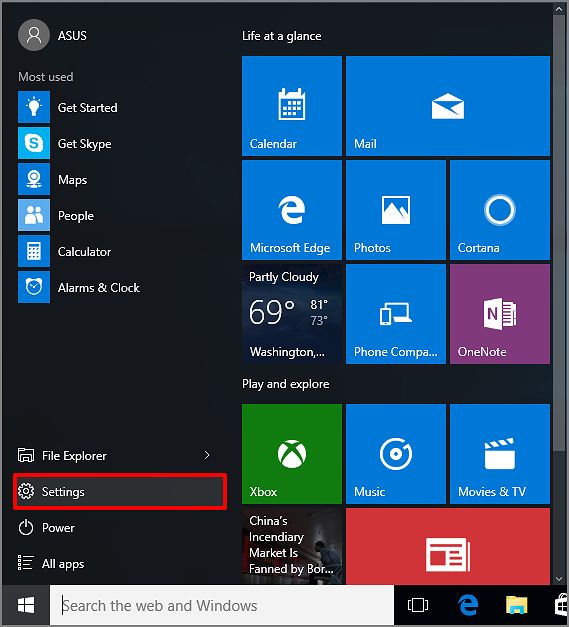Open the Mail tile
The height and width of the screenshot is (627, 569).
[x=447, y=106]
